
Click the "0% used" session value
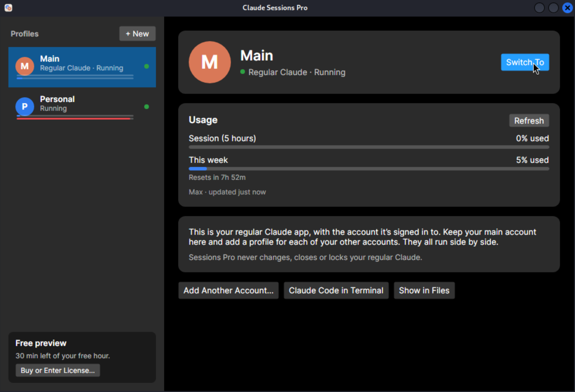pyautogui.click(x=532, y=138)
